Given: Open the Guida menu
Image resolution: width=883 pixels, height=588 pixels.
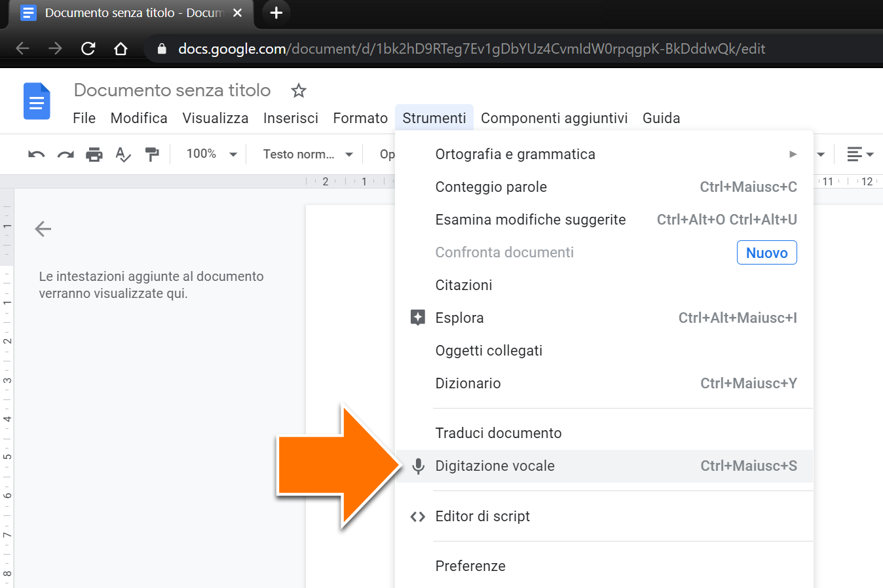Looking at the screenshot, I should (x=662, y=118).
